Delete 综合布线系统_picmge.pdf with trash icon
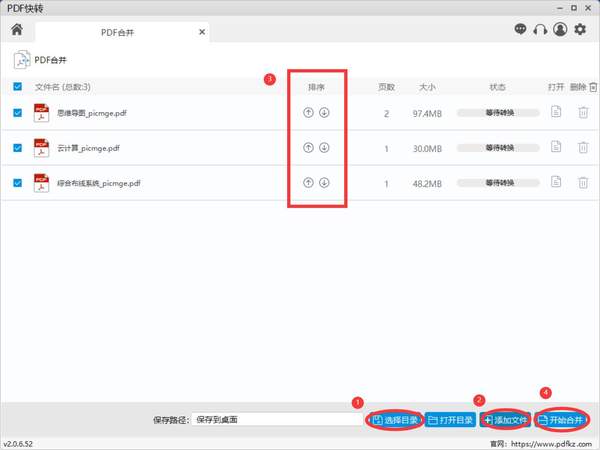Viewport: 600px width, 450px height. tap(583, 183)
